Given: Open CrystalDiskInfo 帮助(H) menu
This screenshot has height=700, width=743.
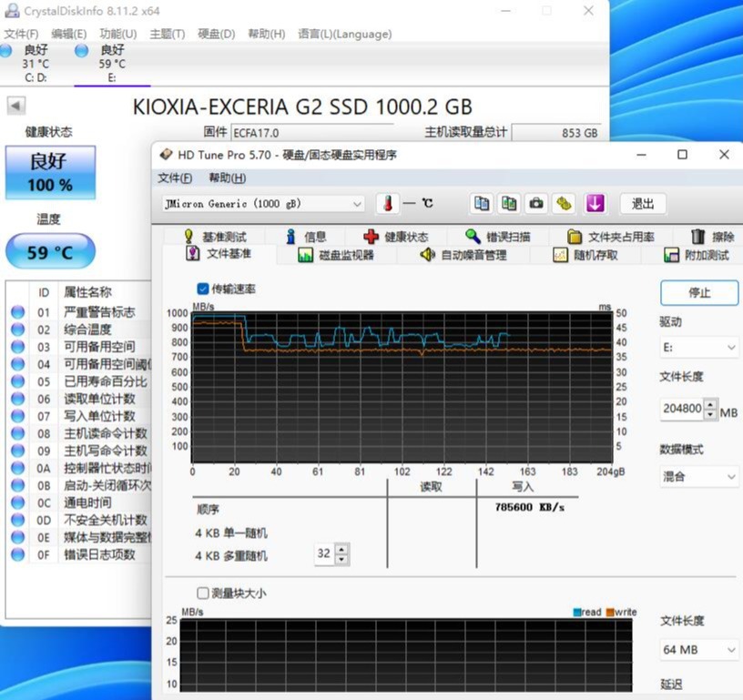Looking at the screenshot, I should [x=267, y=34].
